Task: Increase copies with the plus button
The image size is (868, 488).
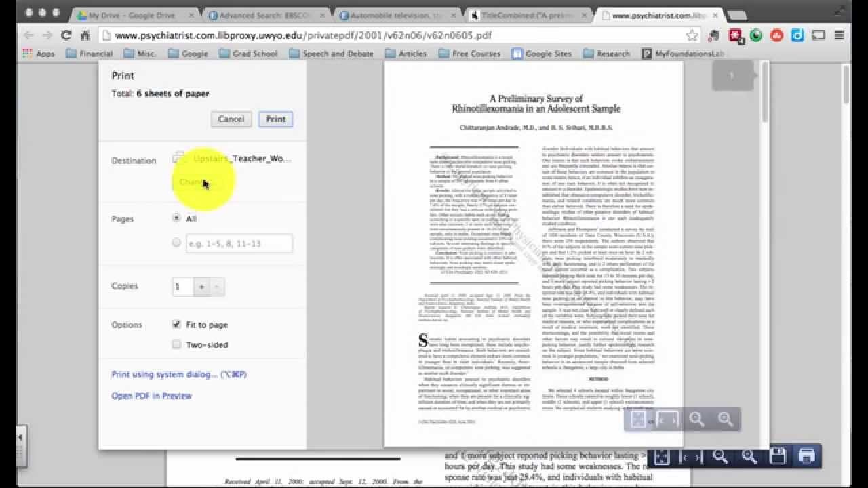Action: tap(201, 287)
